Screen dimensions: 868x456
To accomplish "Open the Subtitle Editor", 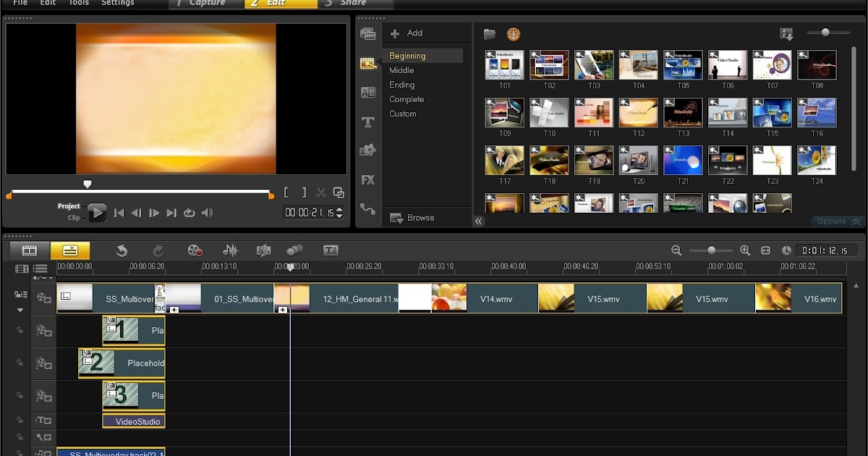I will [331, 250].
